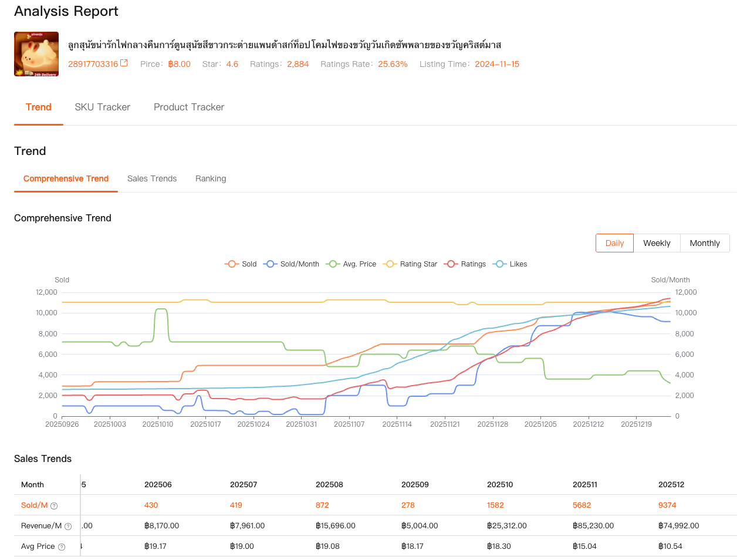
Task: Click the product ID 28917703316 link
Action: [93, 64]
